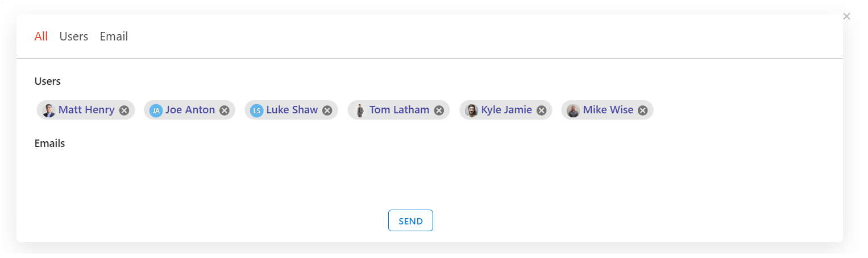
Task: Remove Kyle Jamie from recipients
Action: coord(542,110)
